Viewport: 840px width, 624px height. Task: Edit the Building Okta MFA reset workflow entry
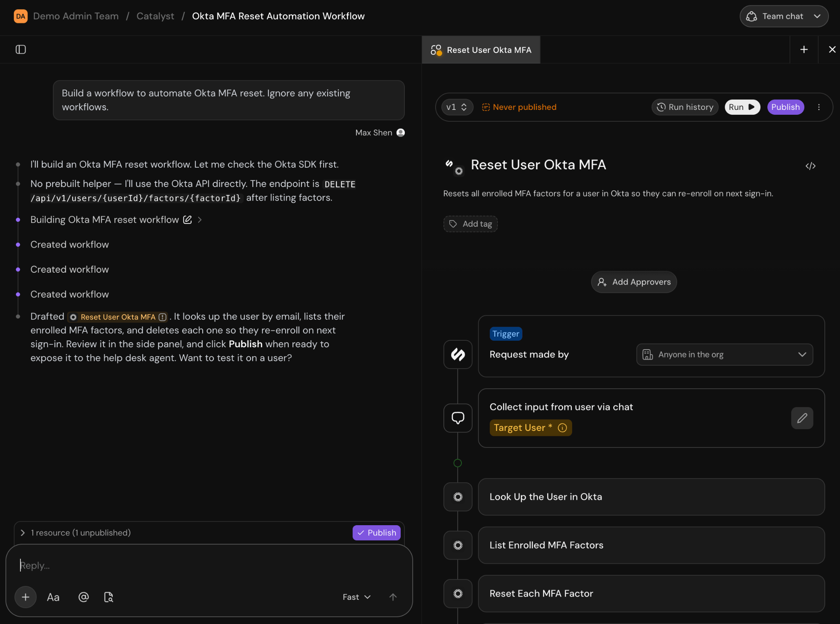(x=187, y=220)
